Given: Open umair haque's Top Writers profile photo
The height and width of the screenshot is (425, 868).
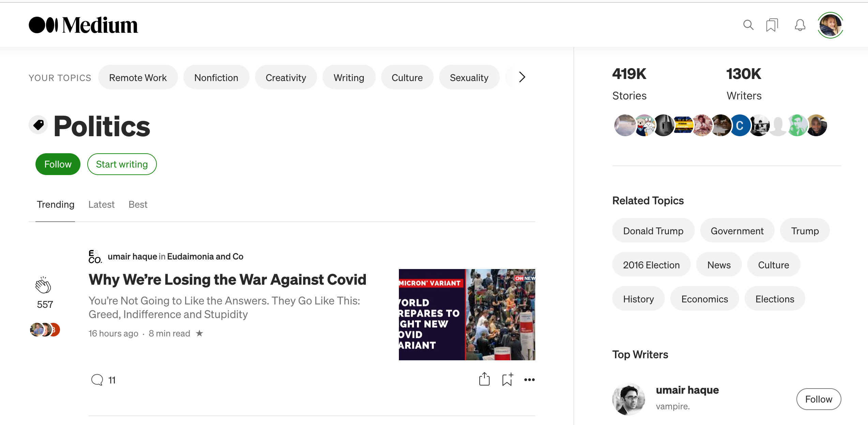Looking at the screenshot, I should pyautogui.click(x=629, y=399).
